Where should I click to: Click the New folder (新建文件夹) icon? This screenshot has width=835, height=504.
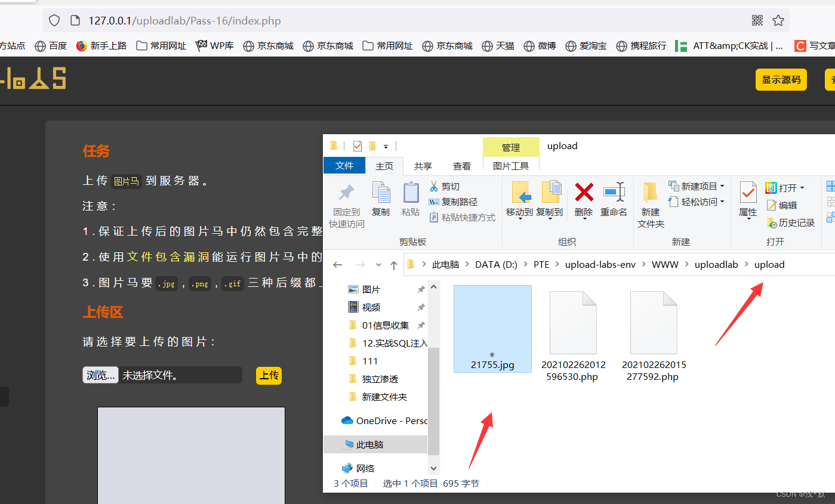coord(651,193)
